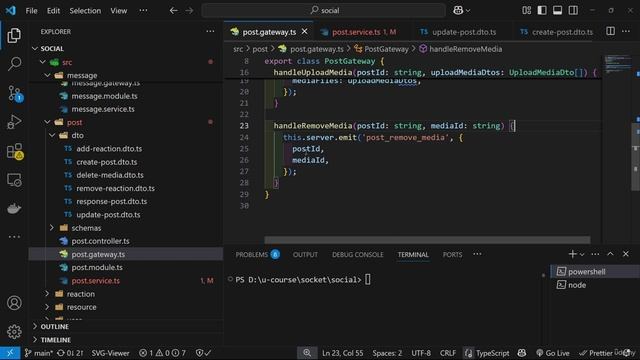Open the View menu
This screenshot has width=640, height=360.
tap(118, 11)
